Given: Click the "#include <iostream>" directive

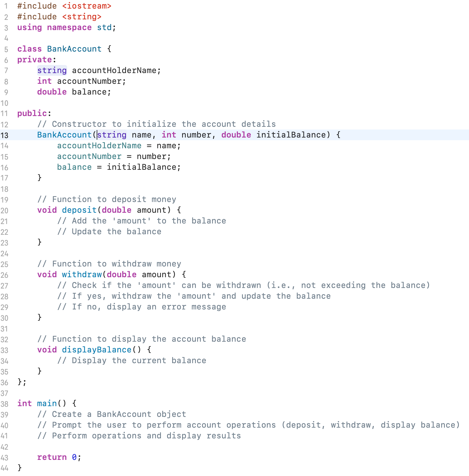Looking at the screenshot, I should pos(64,6).
